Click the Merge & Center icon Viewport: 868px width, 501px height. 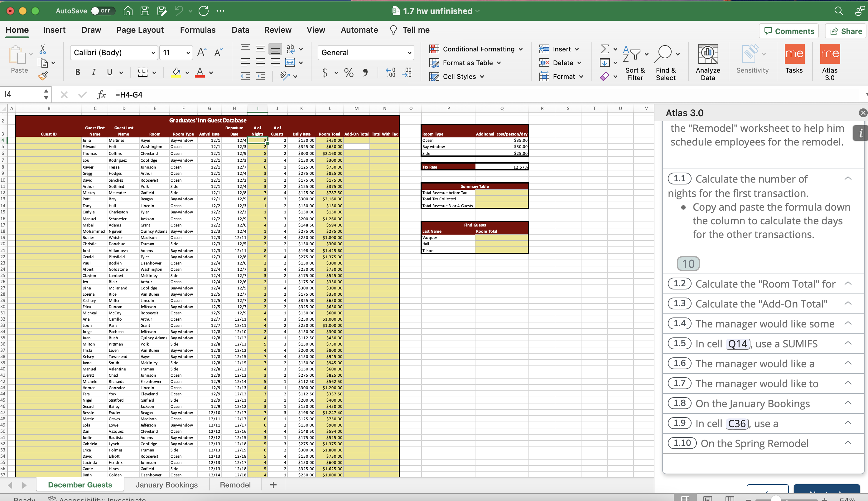point(290,63)
